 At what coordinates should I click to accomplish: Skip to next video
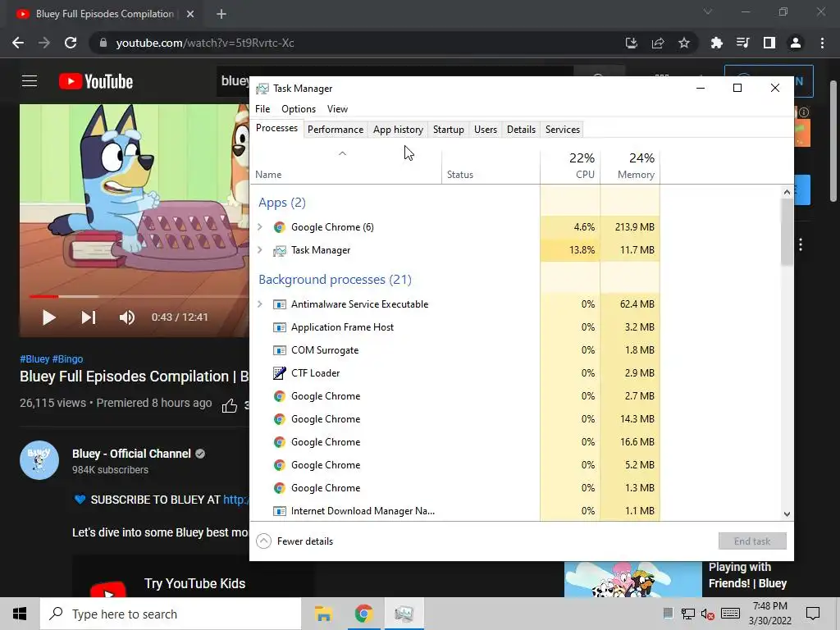[x=89, y=317]
